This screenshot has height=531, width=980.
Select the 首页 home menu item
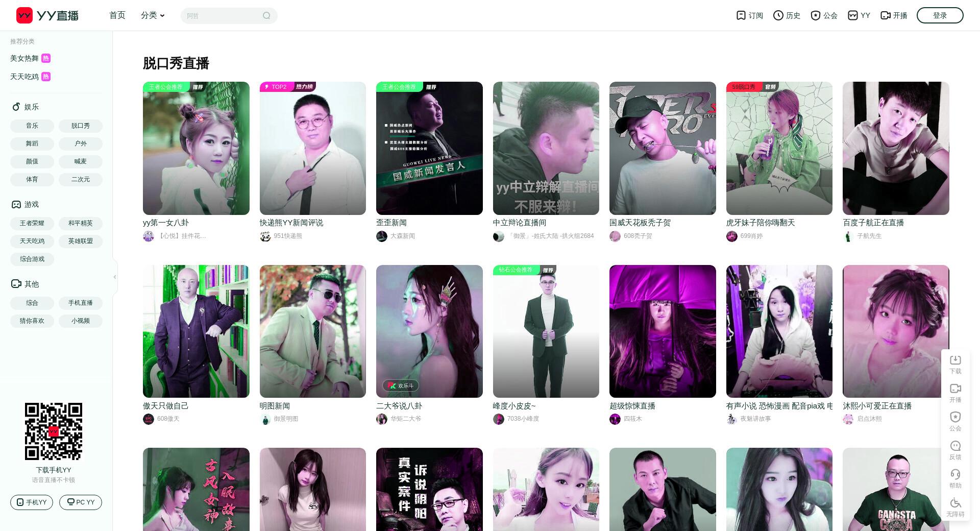pyautogui.click(x=117, y=15)
